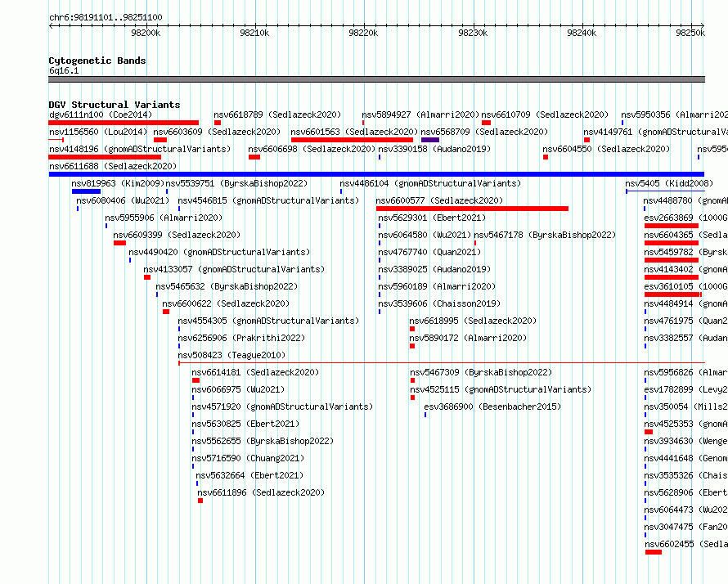This screenshot has width=728, height=584.
Task: Select nsv3047475 variant label
Action: (x=685, y=527)
